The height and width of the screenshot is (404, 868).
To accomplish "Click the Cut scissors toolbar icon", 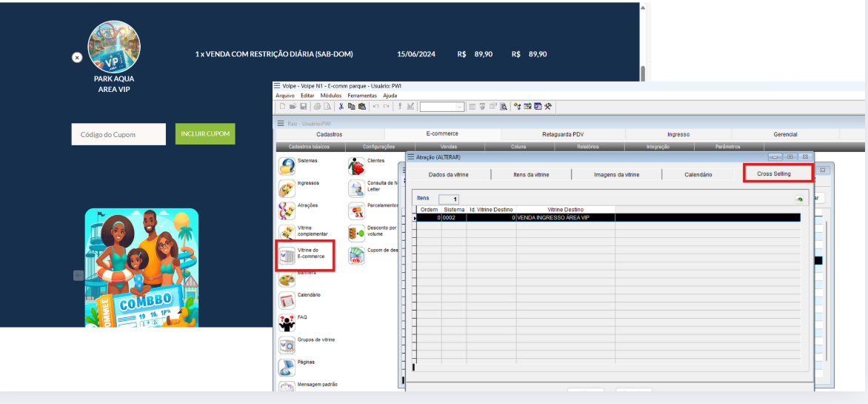I will click(x=341, y=107).
